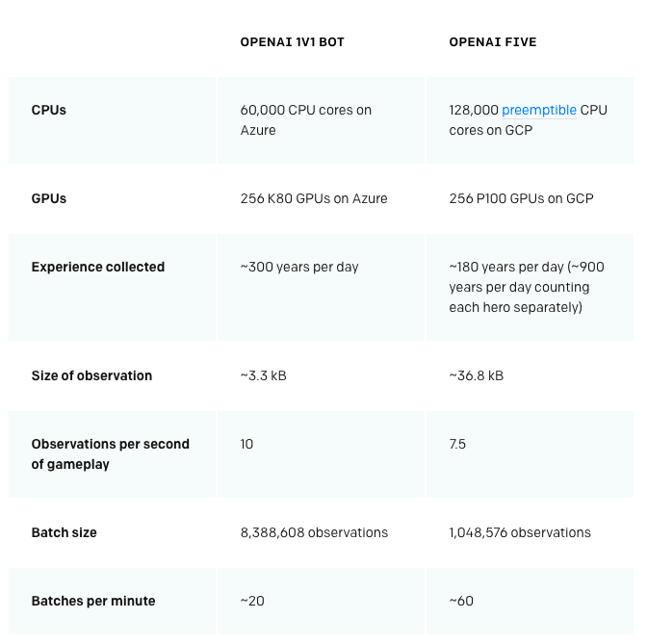This screenshot has height=644, width=647.
Task: Select the ~60 batches per minute value
Action: pos(461,601)
